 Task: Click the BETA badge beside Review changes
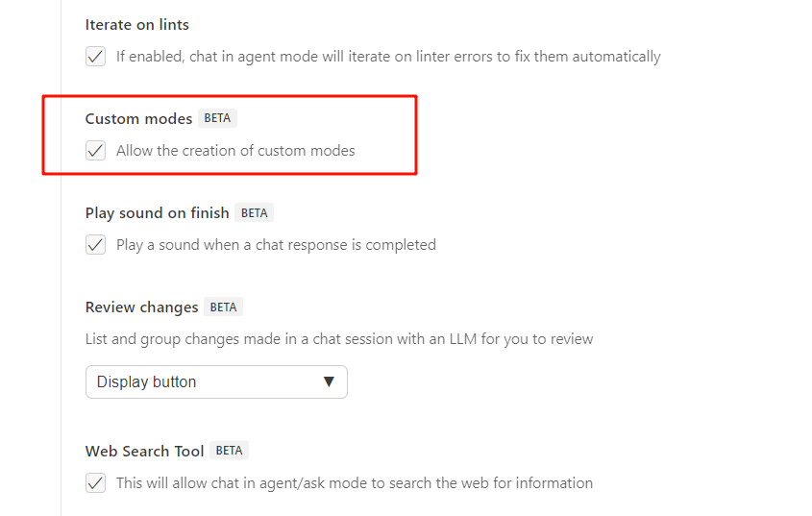[x=223, y=307]
